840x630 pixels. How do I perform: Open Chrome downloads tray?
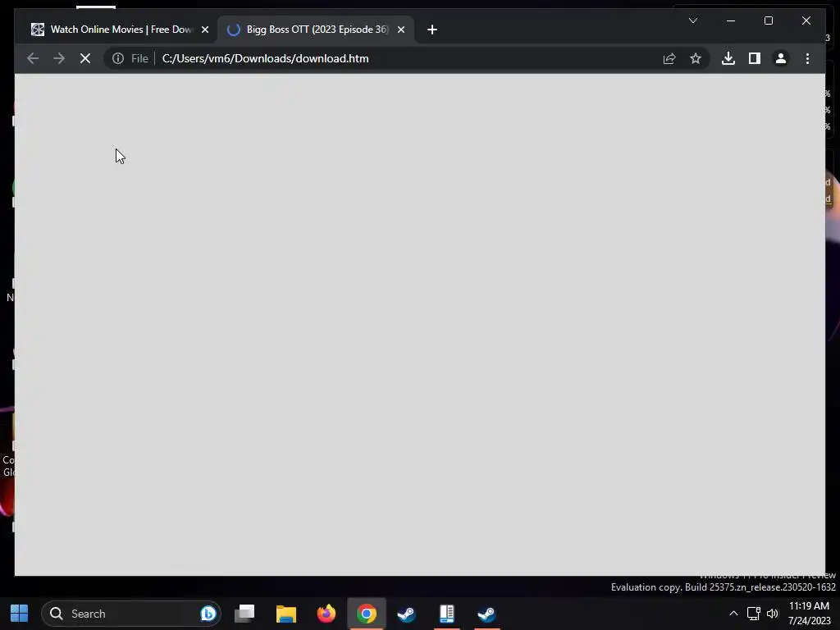[x=728, y=58]
